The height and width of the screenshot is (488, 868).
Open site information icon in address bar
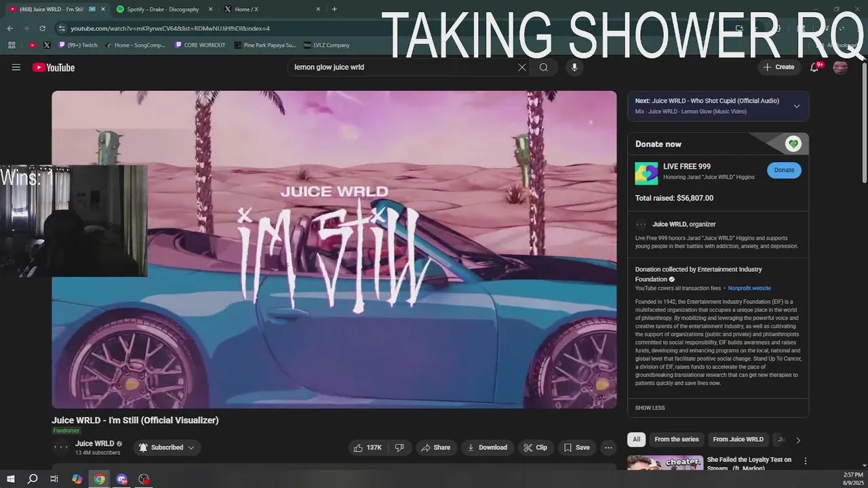(x=62, y=28)
